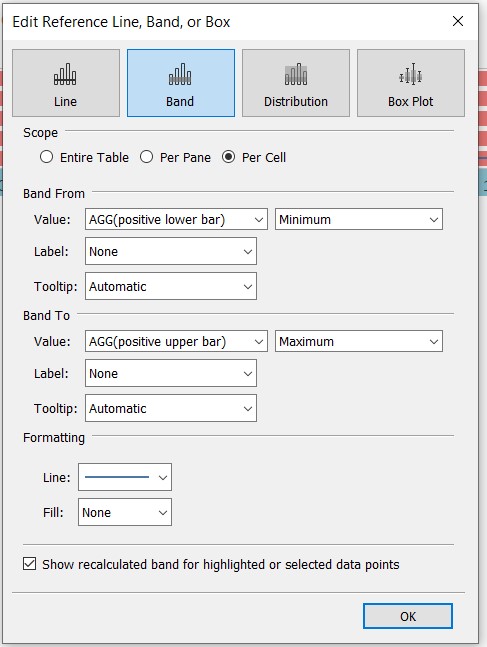The width and height of the screenshot is (487, 647).
Task: Select the Per Cell scope option
Action: (229, 157)
